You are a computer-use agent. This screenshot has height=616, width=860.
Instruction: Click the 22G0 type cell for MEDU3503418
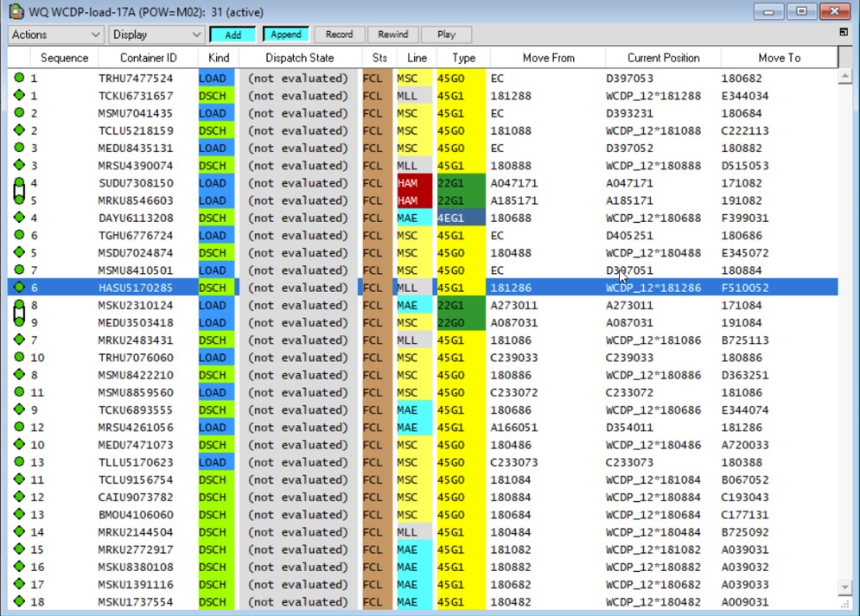(461, 323)
